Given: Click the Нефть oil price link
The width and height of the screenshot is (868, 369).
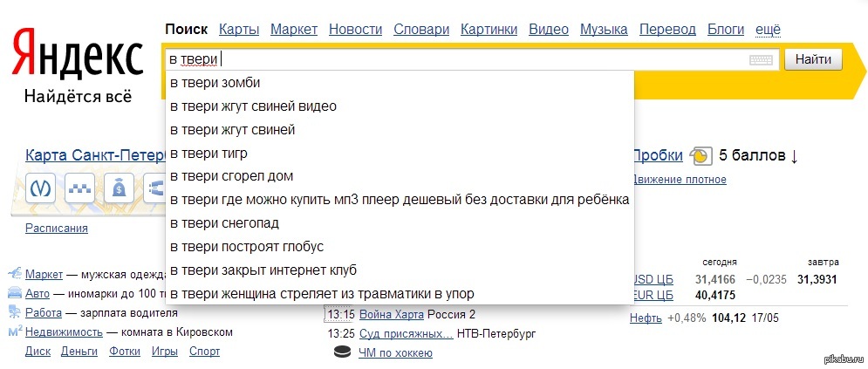Looking at the screenshot, I should [646, 318].
